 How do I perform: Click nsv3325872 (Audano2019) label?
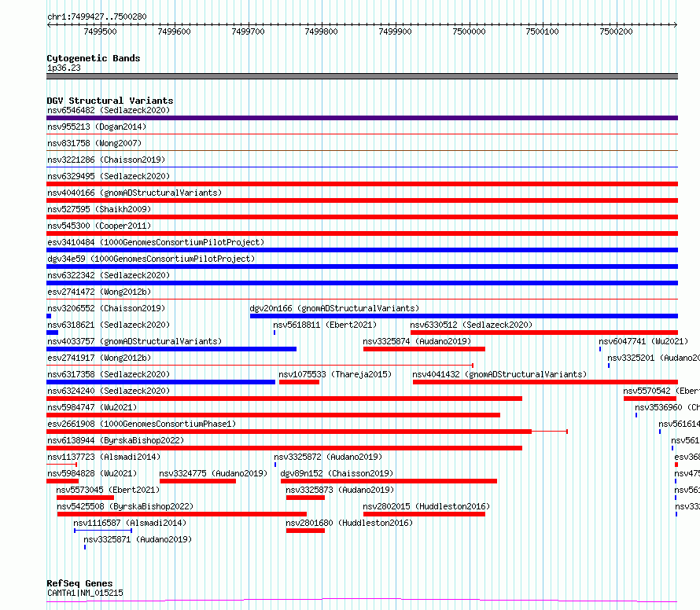click(x=328, y=457)
